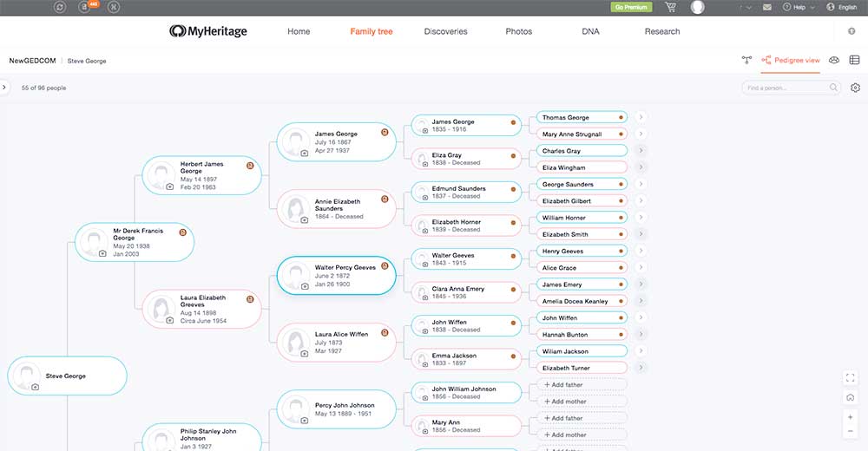Click camera icon on Percy John Johnson card

[x=305, y=421]
